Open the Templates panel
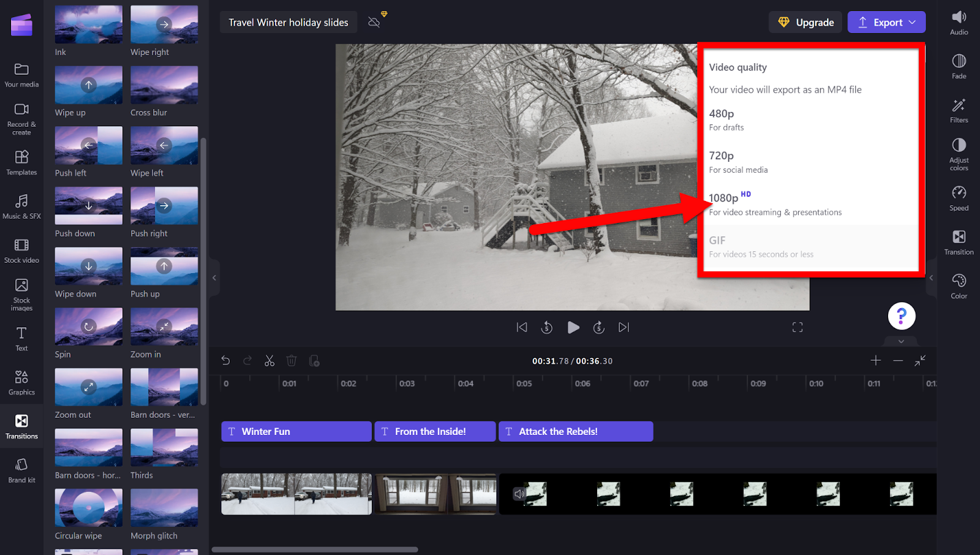Viewport: 980px width, 555px height. (21, 163)
